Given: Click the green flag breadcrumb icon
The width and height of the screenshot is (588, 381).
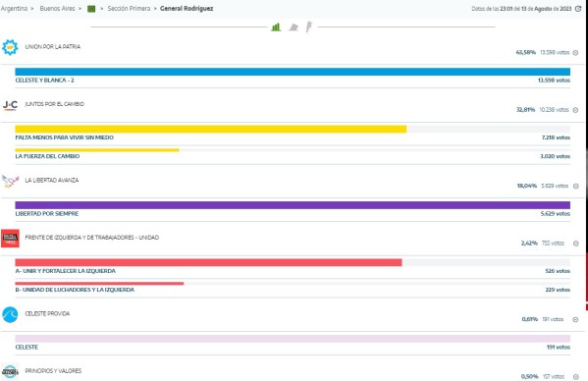Looking at the screenshot, I should pyautogui.click(x=91, y=9).
